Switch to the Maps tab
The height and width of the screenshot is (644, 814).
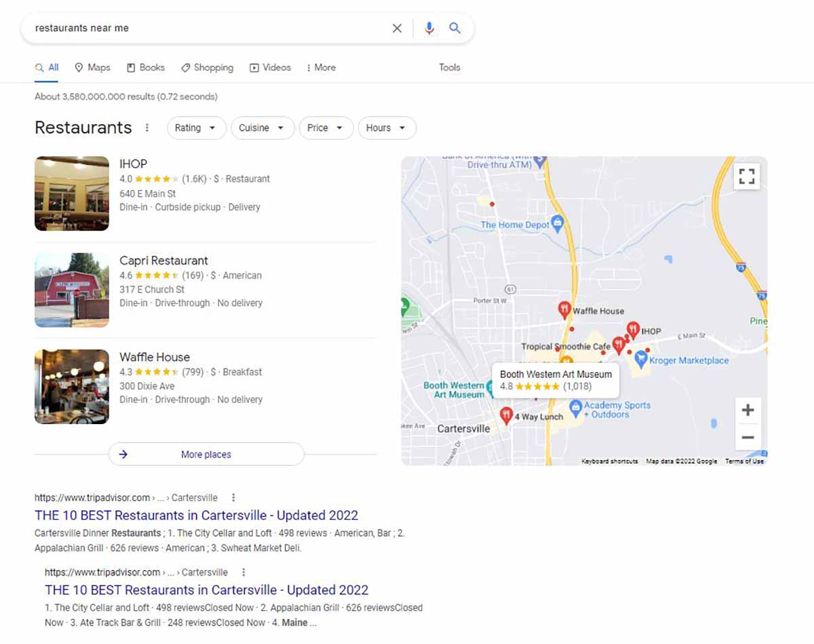pyautogui.click(x=92, y=67)
